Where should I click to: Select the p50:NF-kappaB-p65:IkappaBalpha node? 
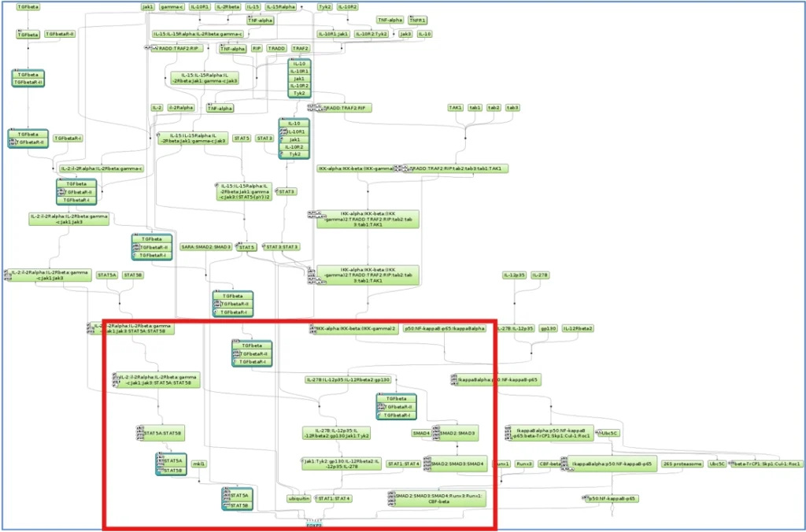pyautogui.click(x=445, y=328)
